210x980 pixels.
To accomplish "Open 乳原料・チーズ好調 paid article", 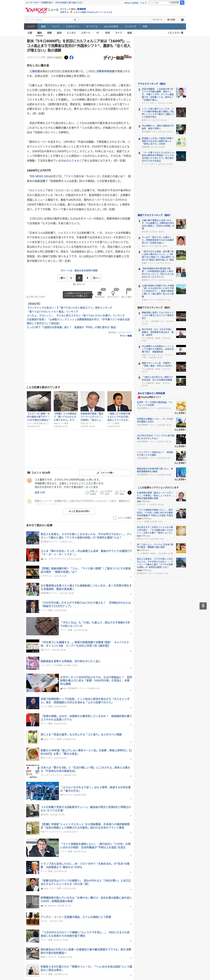I will click(x=155, y=404).
